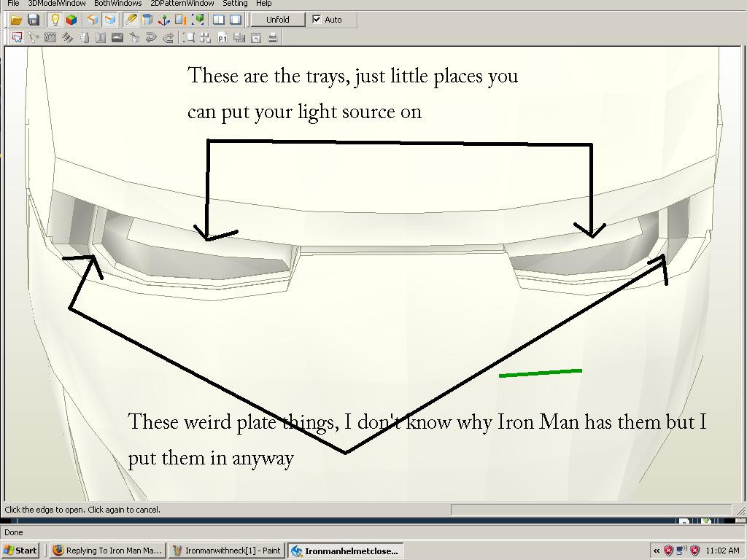Click the blue and orange mirror panels icon

click(x=181, y=20)
